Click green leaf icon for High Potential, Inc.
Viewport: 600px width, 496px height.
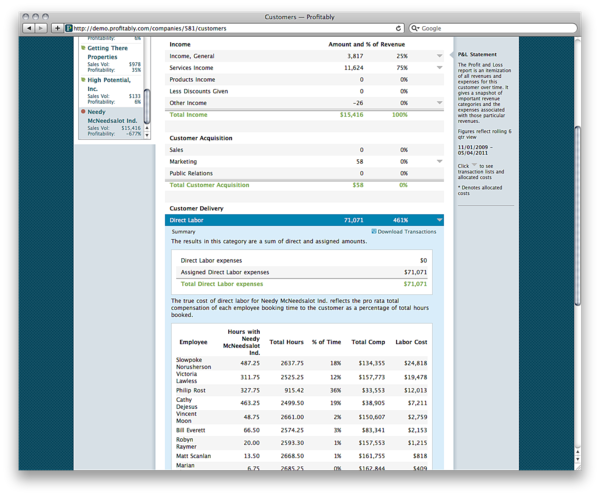(83, 80)
